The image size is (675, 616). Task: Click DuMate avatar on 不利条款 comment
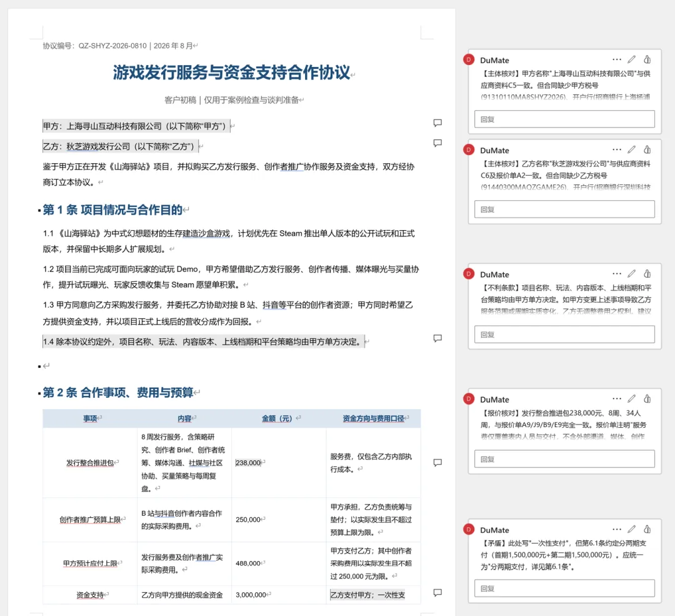[469, 273]
